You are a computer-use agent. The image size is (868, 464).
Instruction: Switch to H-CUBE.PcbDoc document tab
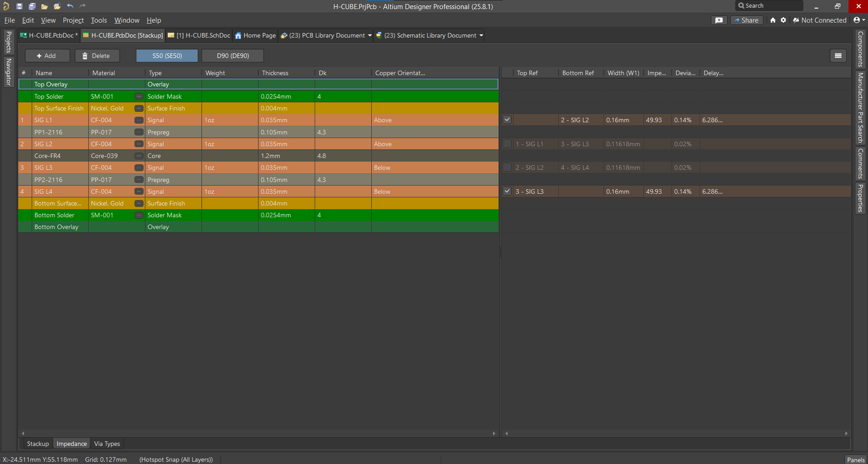click(x=49, y=35)
